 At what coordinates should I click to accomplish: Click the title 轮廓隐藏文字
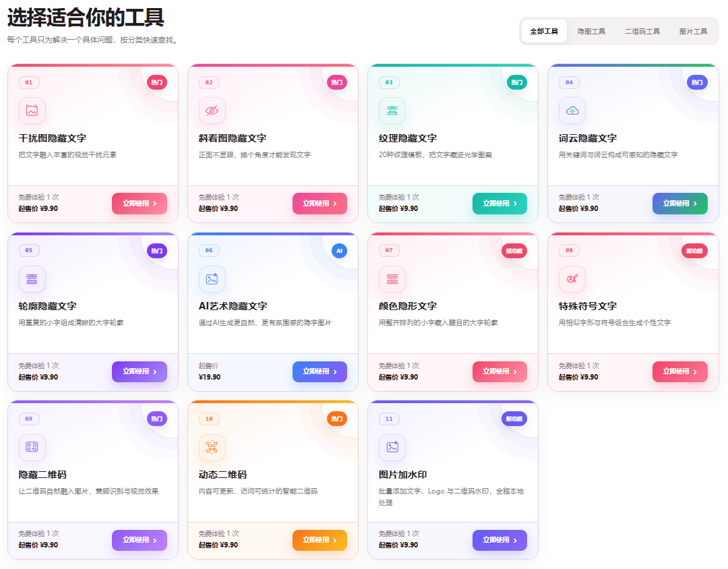[47, 306]
